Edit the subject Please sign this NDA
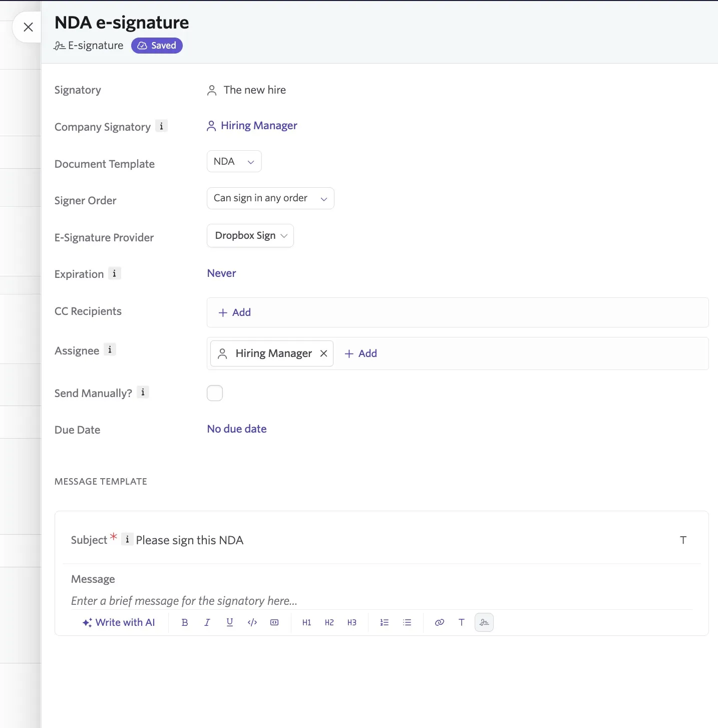The image size is (718, 728). [x=190, y=540]
